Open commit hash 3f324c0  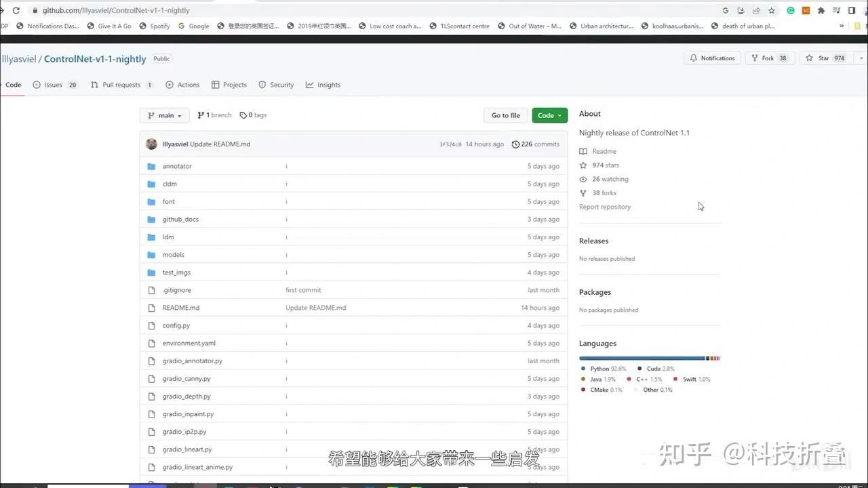[x=450, y=144]
